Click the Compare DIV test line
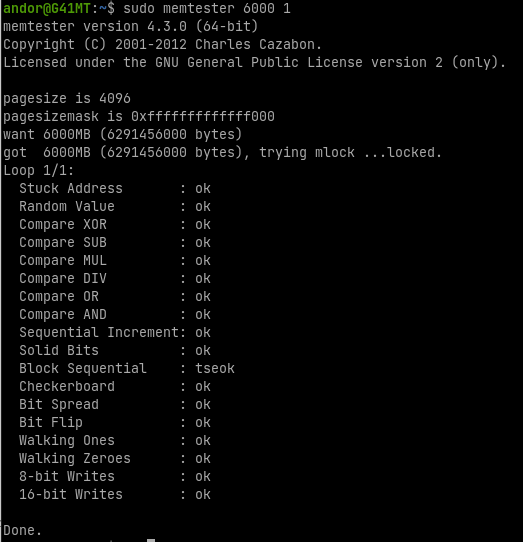Screen dimensions: 523x542 [x=115, y=278]
